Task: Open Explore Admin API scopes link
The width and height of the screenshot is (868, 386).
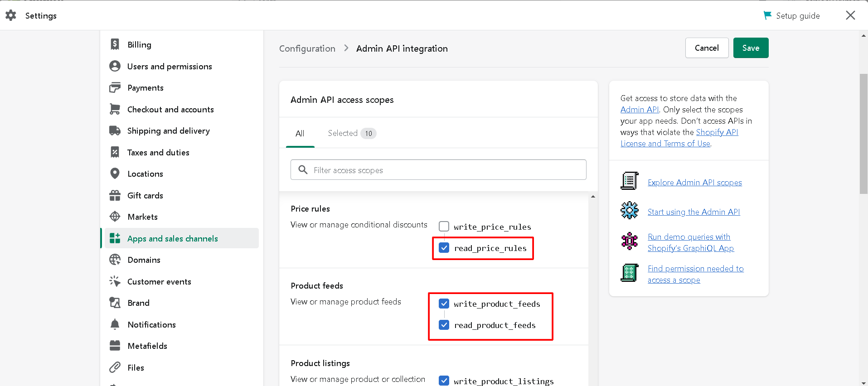Action: [x=694, y=183]
